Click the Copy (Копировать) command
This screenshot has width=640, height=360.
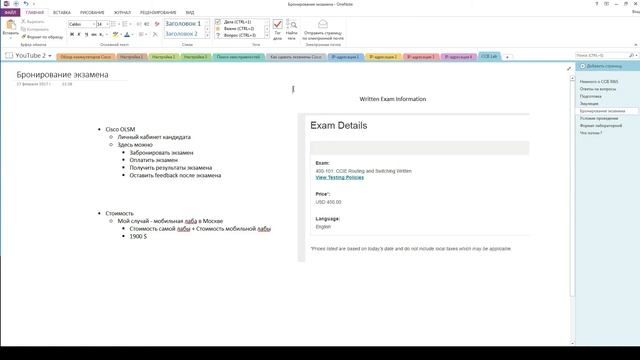[x=35, y=29]
